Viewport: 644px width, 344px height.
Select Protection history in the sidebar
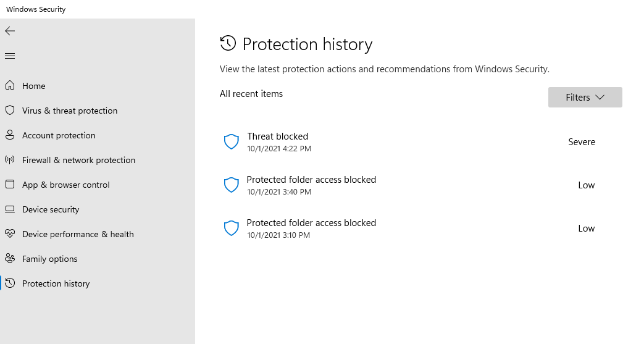(56, 283)
